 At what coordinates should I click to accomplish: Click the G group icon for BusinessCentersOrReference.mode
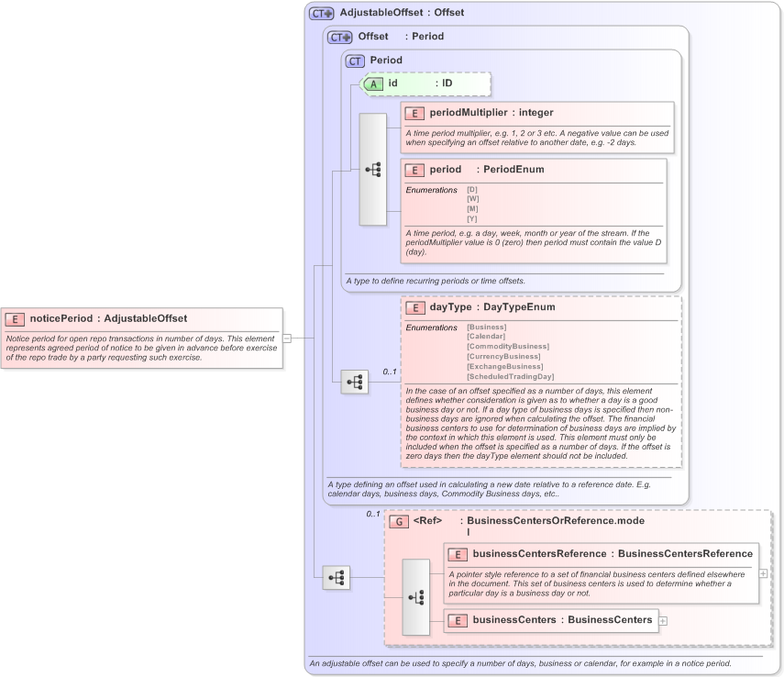399,522
